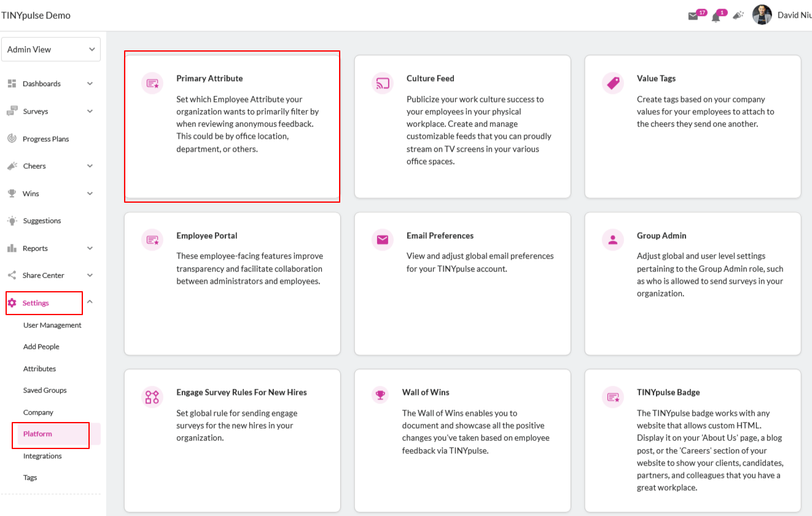Open the Wall of Wins card title
Viewport: 812px width, 516px height.
[426, 392]
